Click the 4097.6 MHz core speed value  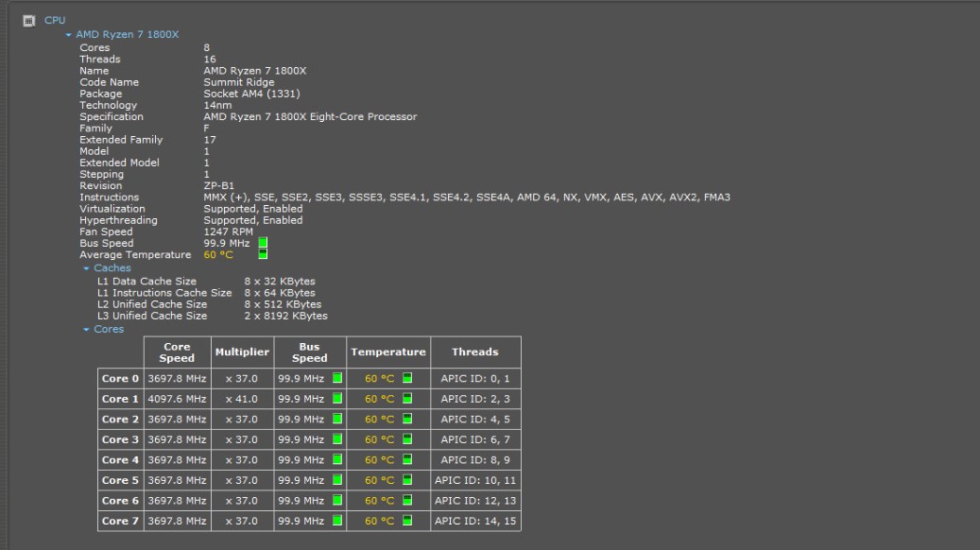tap(177, 399)
